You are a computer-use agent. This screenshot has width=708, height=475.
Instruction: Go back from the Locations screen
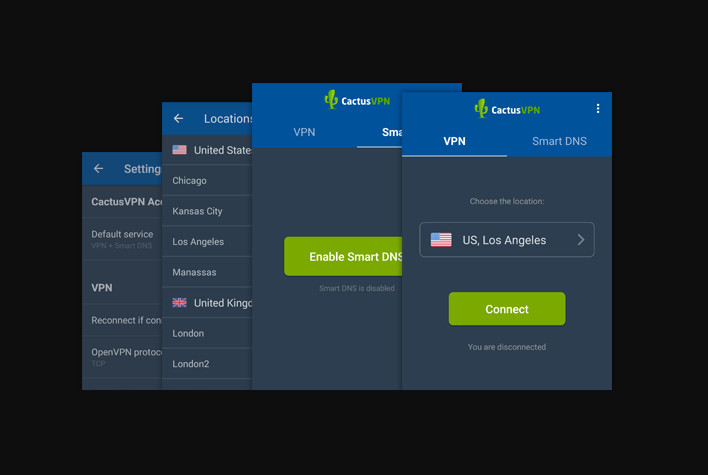(x=178, y=118)
